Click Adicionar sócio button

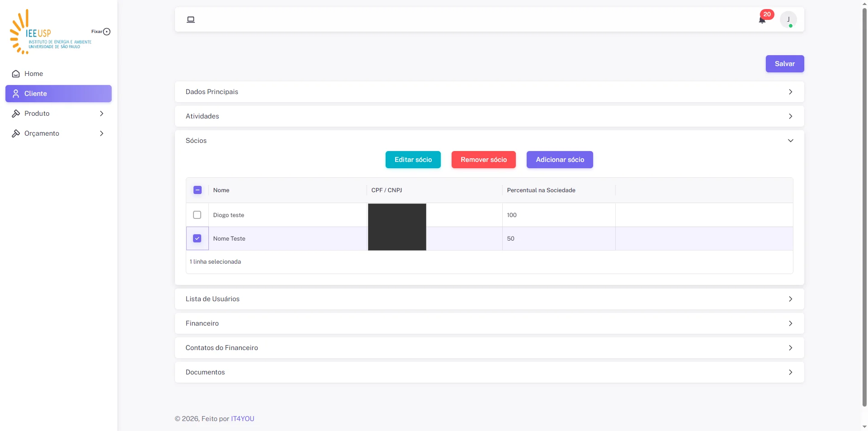(560, 160)
